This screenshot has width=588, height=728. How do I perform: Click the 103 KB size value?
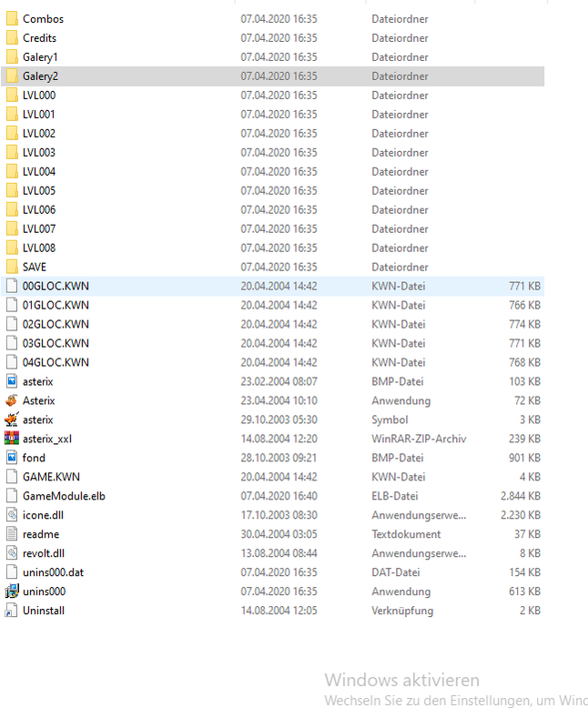[x=524, y=381]
